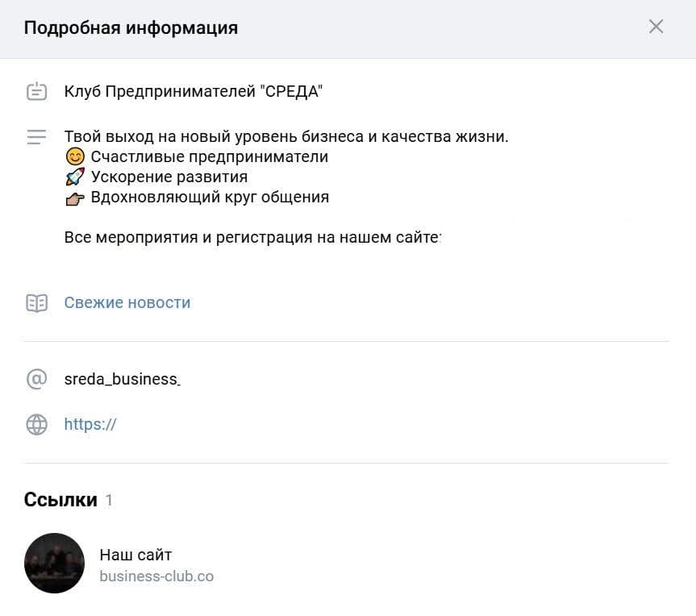Open the business-club.co URL
Image resolution: width=696 pixels, height=616 pixels.
pyautogui.click(x=156, y=576)
